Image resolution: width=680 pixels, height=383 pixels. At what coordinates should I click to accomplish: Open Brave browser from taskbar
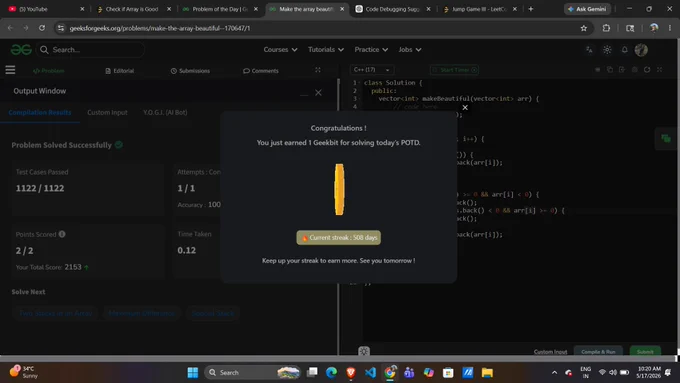click(x=351, y=372)
